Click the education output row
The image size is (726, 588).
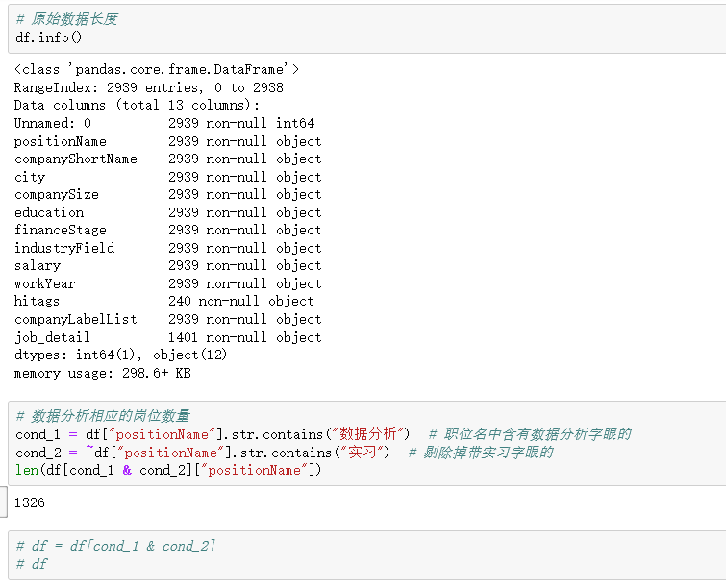(167, 212)
